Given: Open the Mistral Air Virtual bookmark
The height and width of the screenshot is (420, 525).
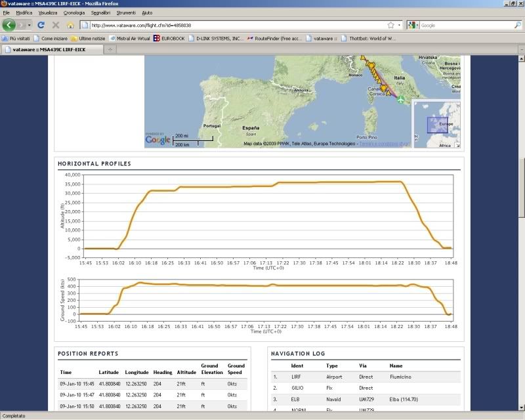Looking at the screenshot, I should coord(130,39).
